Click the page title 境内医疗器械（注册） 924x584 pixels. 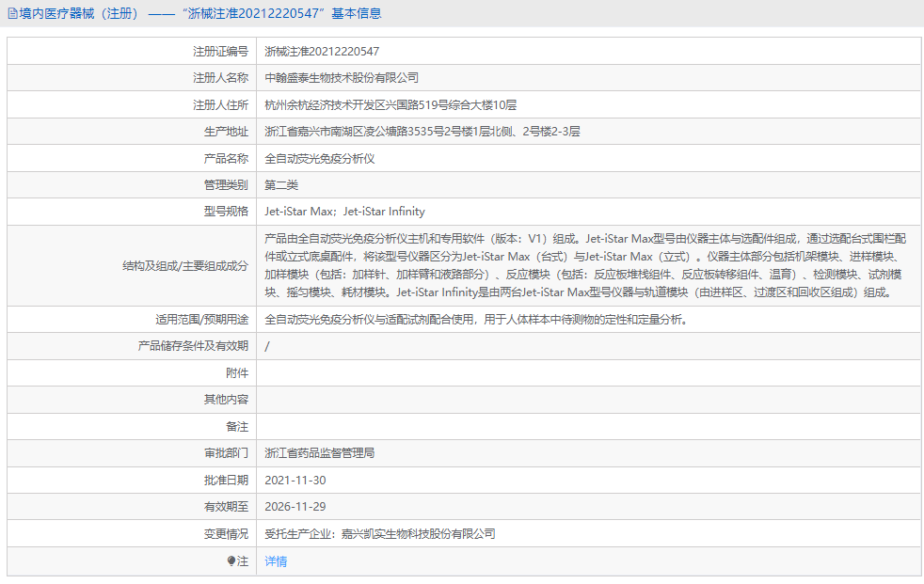coord(79,13)
